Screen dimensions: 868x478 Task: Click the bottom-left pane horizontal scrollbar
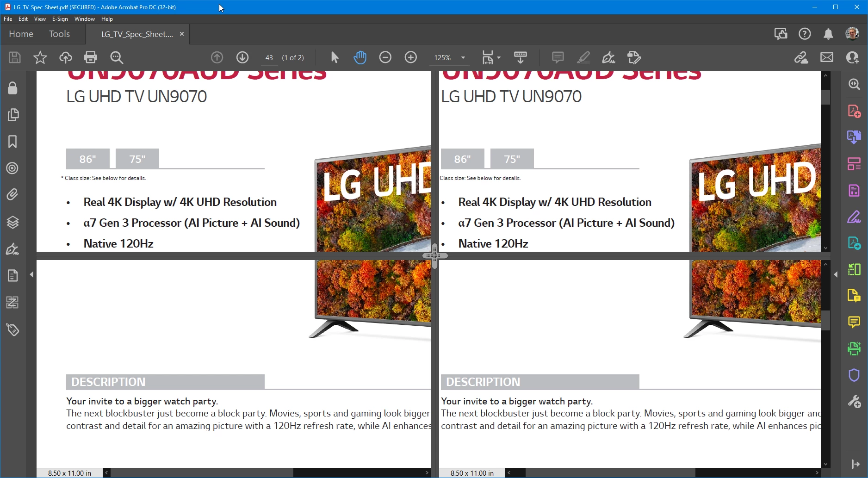click(266, 473)
